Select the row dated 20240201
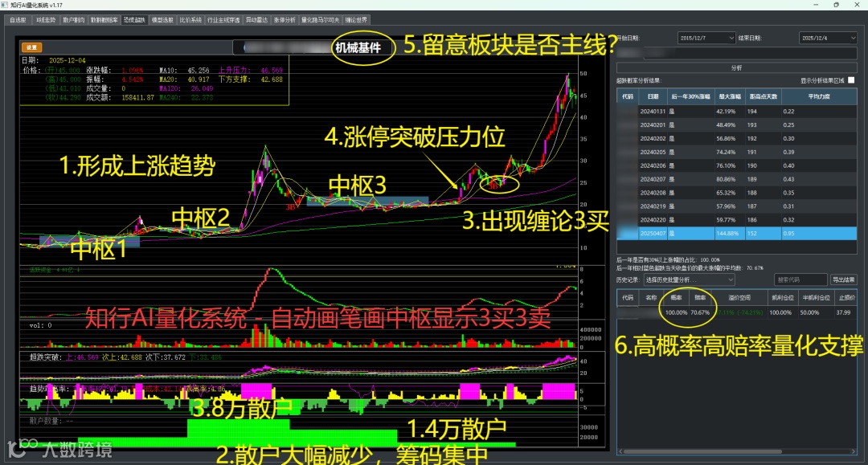The image size is (868, 465). coord(736,125)
